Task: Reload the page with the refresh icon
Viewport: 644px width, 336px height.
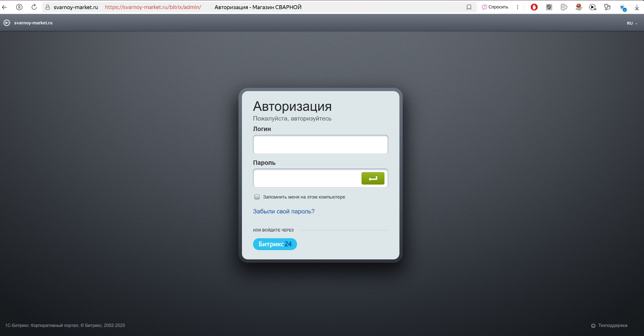Action: 34,7
